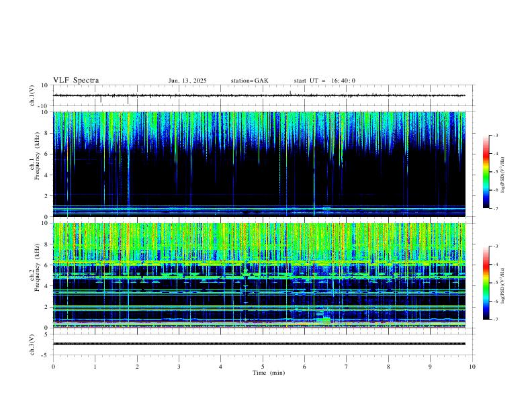Click the "9" tick on the time axis

pos(430,367)
